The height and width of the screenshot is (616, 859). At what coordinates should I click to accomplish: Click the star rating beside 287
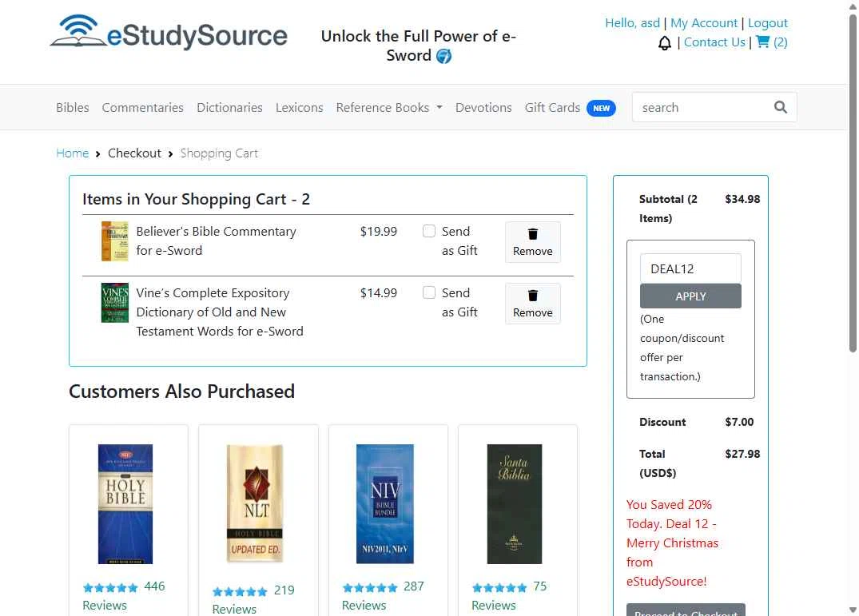point(370,587)
